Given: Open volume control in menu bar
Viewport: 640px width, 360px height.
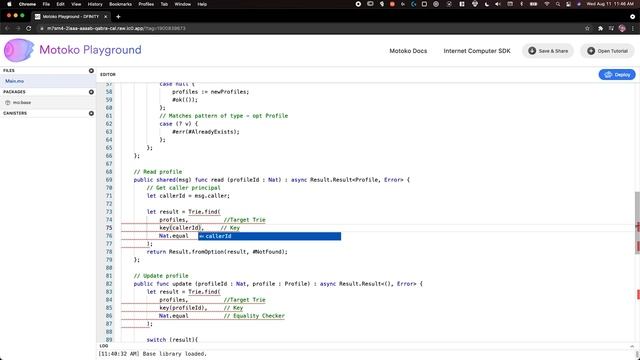Looking at the screenshot, I should 498,4.
